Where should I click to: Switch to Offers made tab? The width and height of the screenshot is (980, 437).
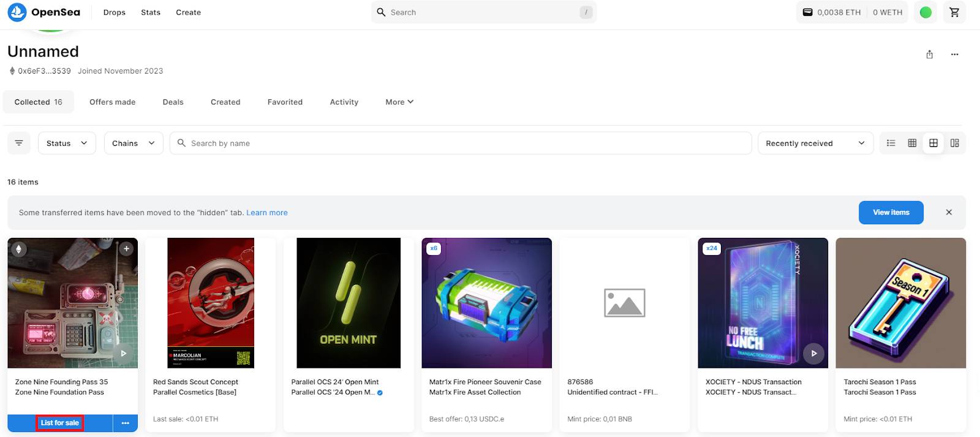point(113,102)
